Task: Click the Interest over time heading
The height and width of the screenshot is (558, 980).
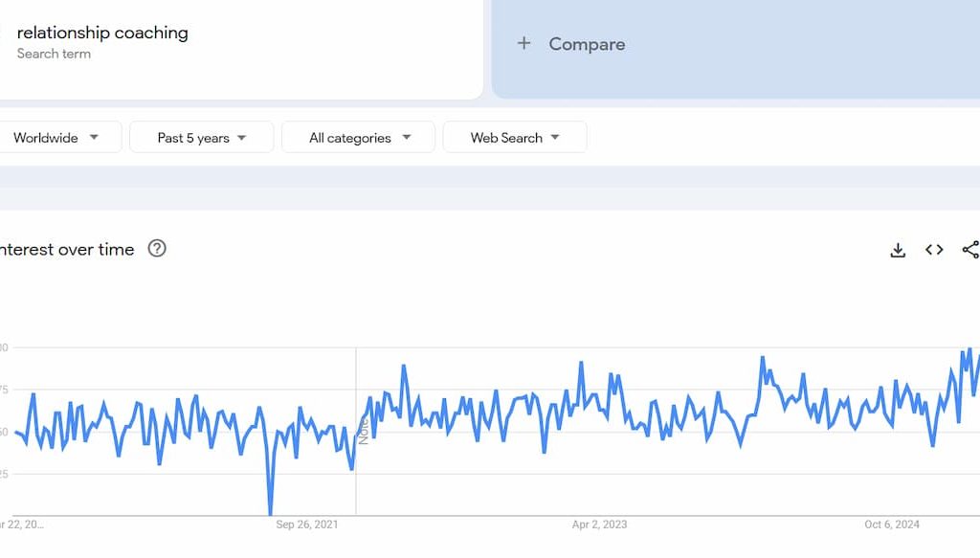Action: pyautogui.click(x=67, y=250)
